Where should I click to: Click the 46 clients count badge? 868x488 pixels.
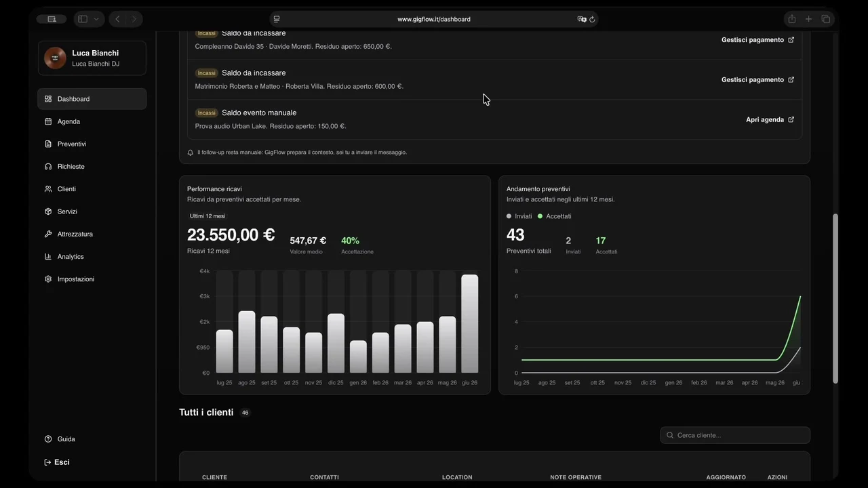(245, 413)
